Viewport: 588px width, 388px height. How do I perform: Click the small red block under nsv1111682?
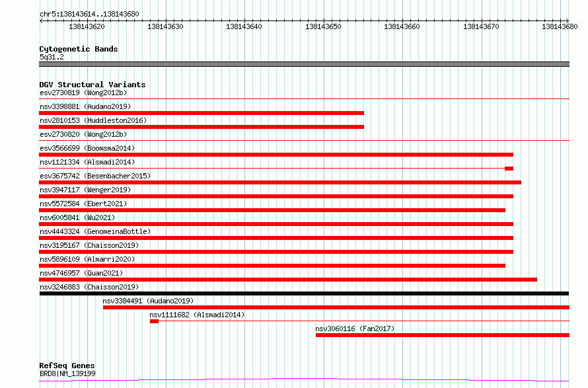(154, 321)
